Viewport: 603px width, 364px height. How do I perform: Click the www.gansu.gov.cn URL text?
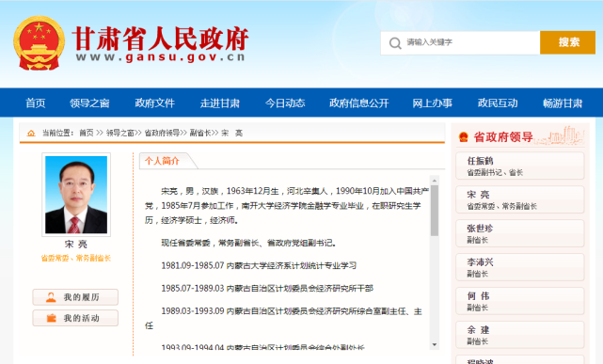pos(160,57)
